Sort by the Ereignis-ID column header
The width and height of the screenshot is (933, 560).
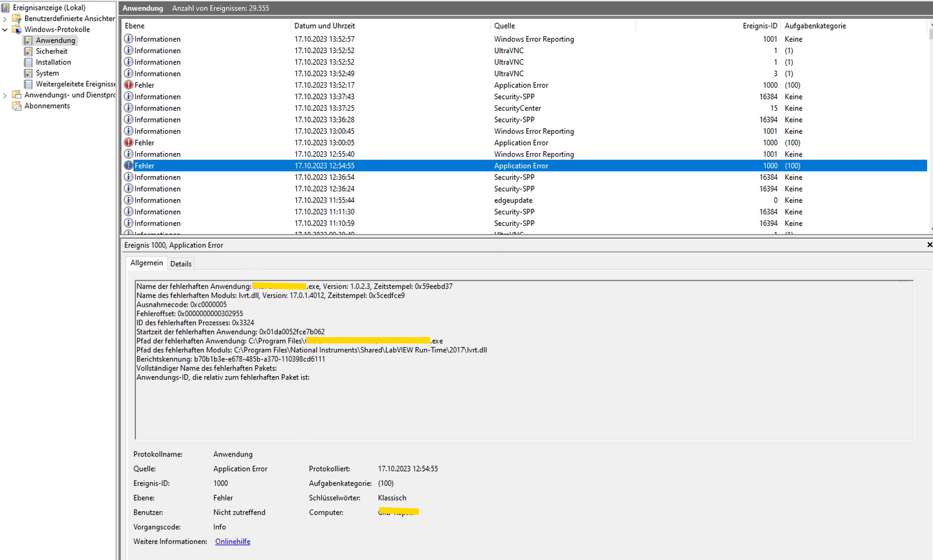[709, 26]
